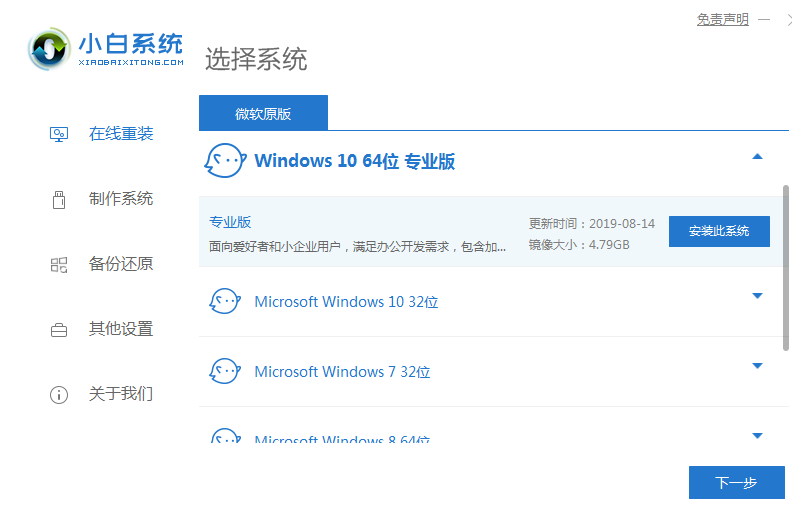This screenshot has height=512, width=797.
Task: Click the 安装此系统 button
Action: [719, 231]
